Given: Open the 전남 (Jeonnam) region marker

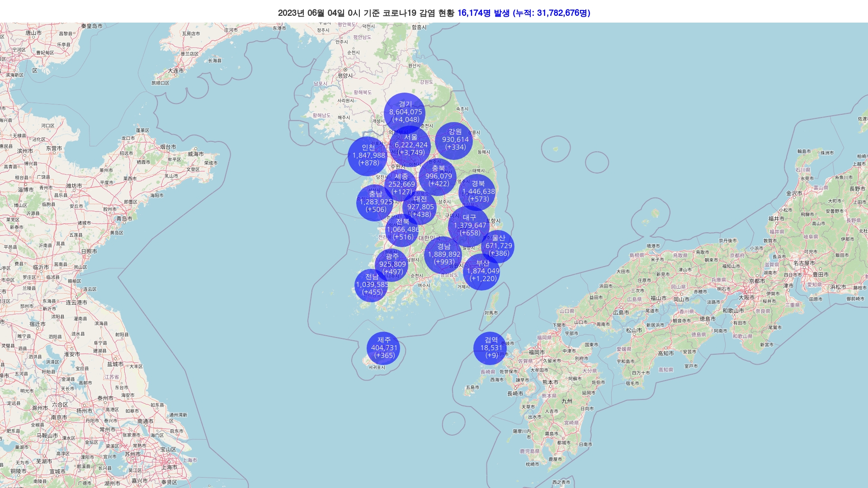Looking at the screenshot, I should coord(371,285).
